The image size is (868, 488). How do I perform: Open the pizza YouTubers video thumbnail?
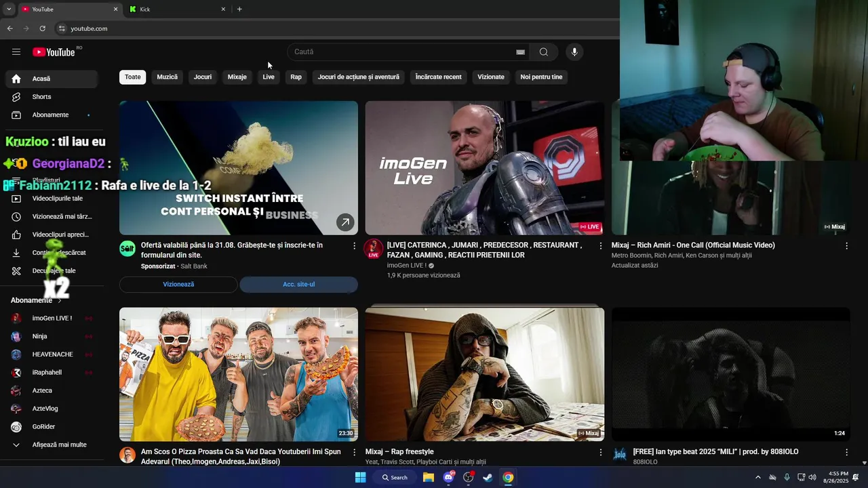point(239,374)
